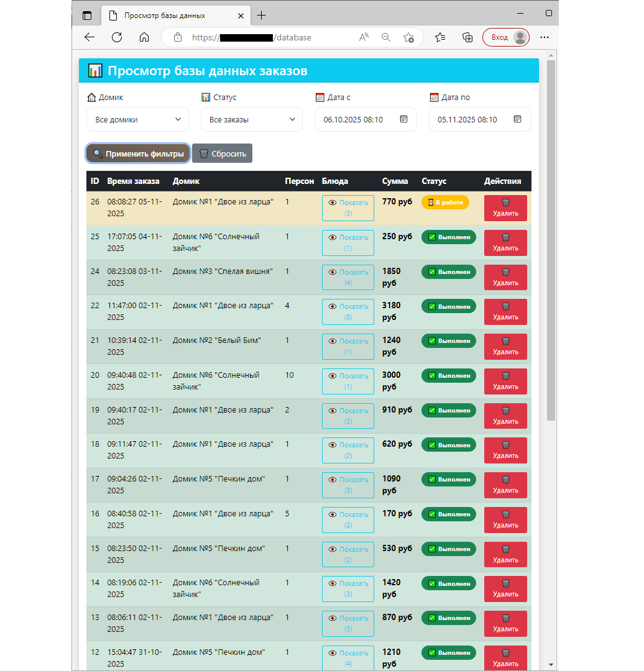This screenshot has width=644, height=671.
Task: Click Выполнен status badge of order 25
Action: [x=449, y=237]
